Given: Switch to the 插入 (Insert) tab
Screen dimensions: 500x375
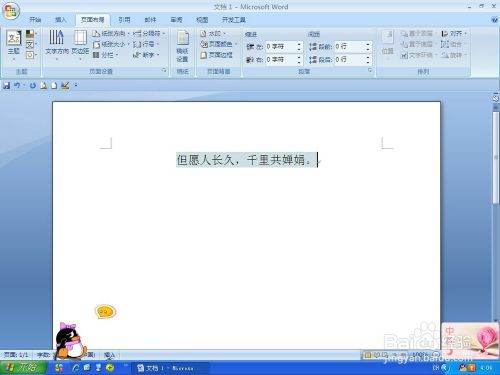Looking at the screenshot, I should click(61, 20).
